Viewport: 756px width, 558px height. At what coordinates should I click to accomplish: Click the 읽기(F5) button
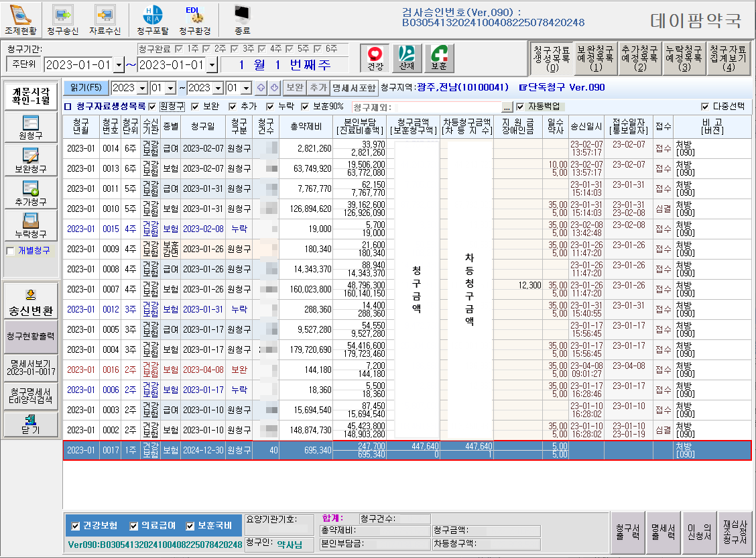click(86, 88)
